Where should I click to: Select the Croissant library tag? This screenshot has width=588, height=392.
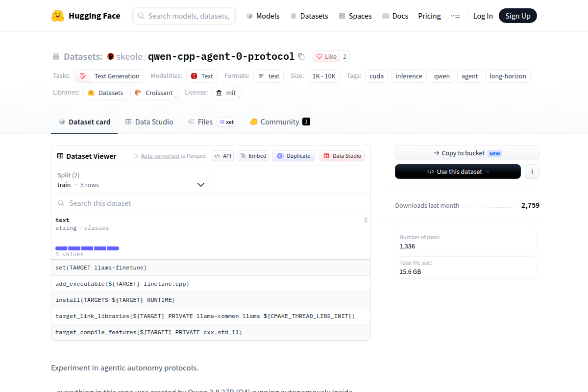[x=154, y=93]
